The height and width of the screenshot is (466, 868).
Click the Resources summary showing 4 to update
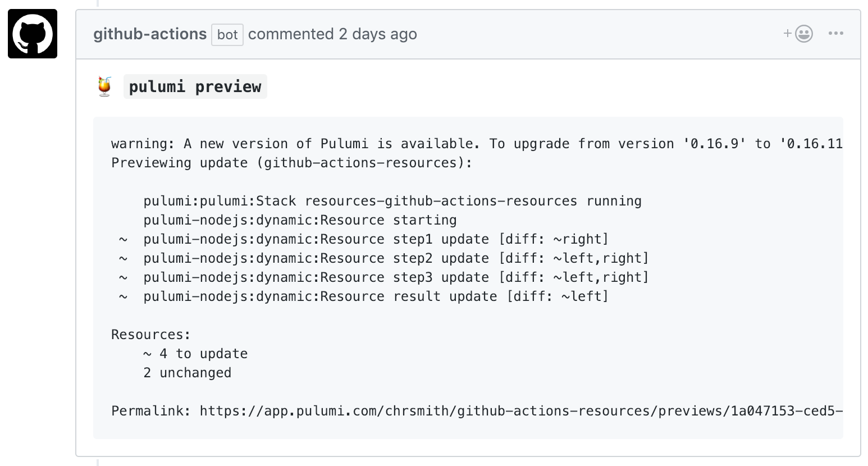click(195, 353)
